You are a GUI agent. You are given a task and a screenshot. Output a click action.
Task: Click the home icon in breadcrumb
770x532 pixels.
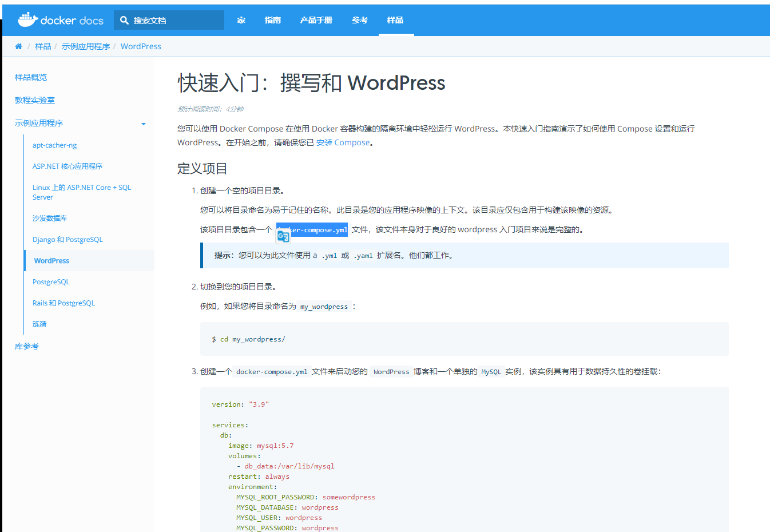coord(18,46)
